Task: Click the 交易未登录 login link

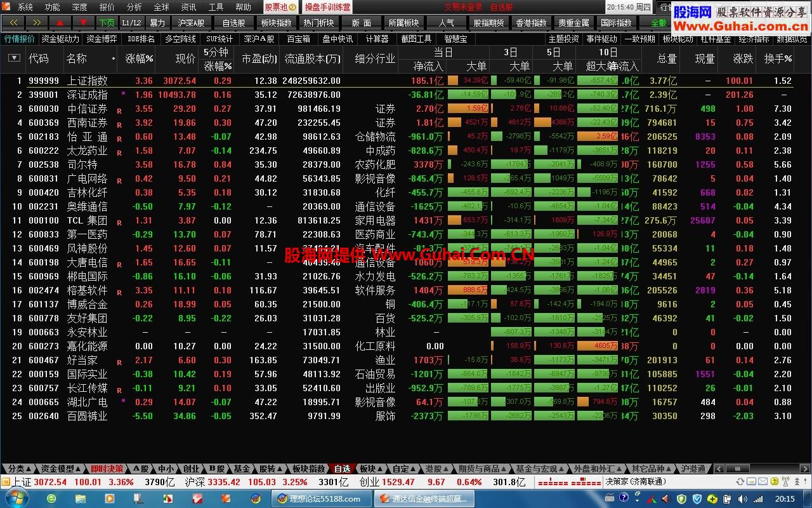Action: click(463, 7)
